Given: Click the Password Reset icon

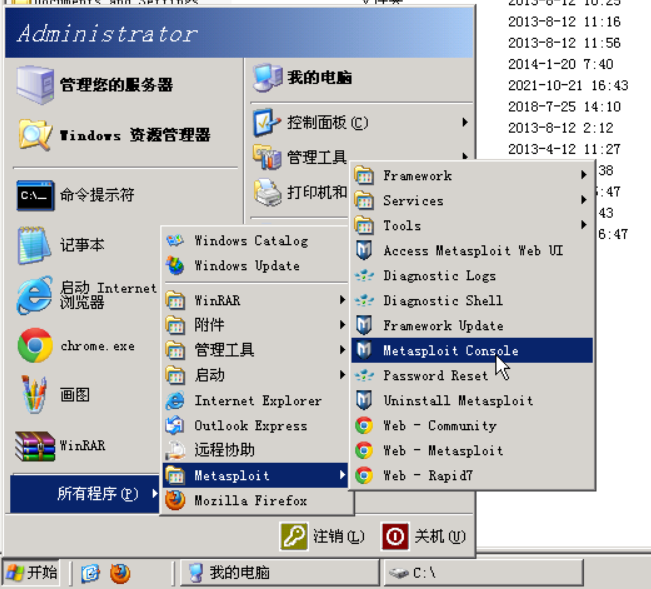Looking at the screenshot, I should (364, 376).
